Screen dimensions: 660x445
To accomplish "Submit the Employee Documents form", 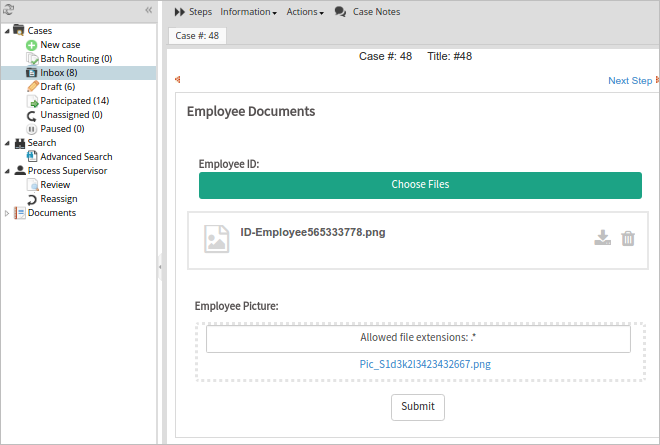I will click(x=417, y=407).
